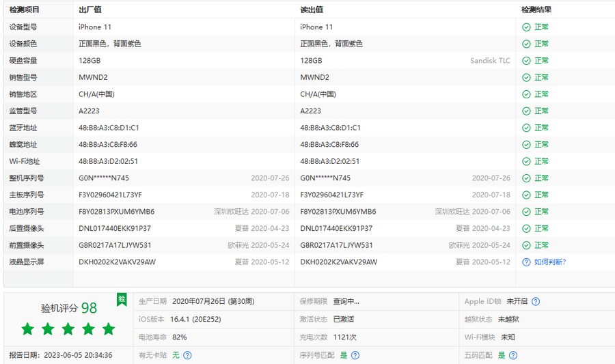
Task: Click read-out value CH/A(中国)
Action: point(318,94)
